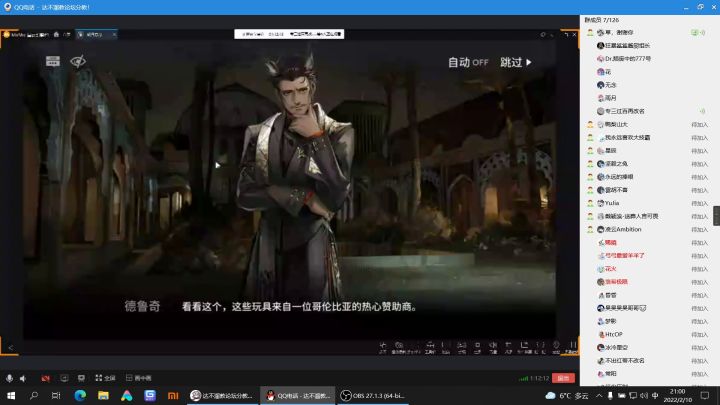Click the volume icon in emulator toolbar
Image resolution: width=720 pixels, height=405 pixels.
point(493,345)
